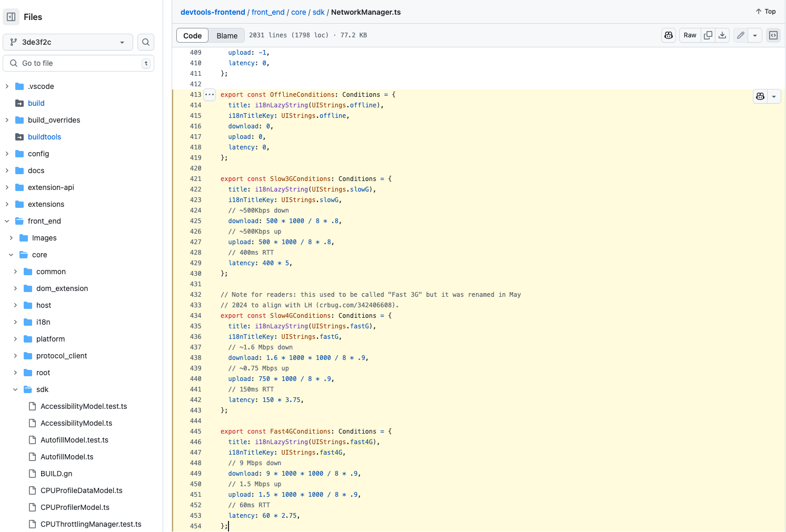Collapse the sdk folder
Image resolution: width=786 pixels, height=532 pixels.
(15, 389)
